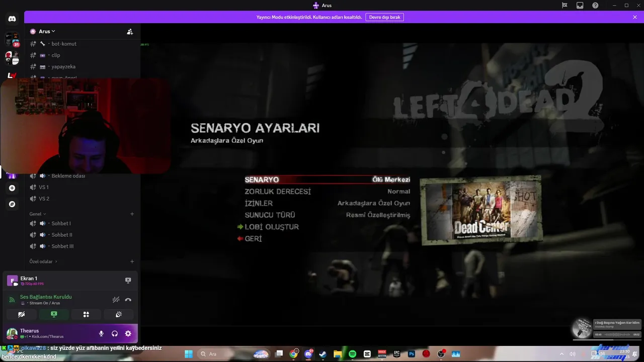
Task: Select the SENARYO option in game menu
Action: point(262,179)
